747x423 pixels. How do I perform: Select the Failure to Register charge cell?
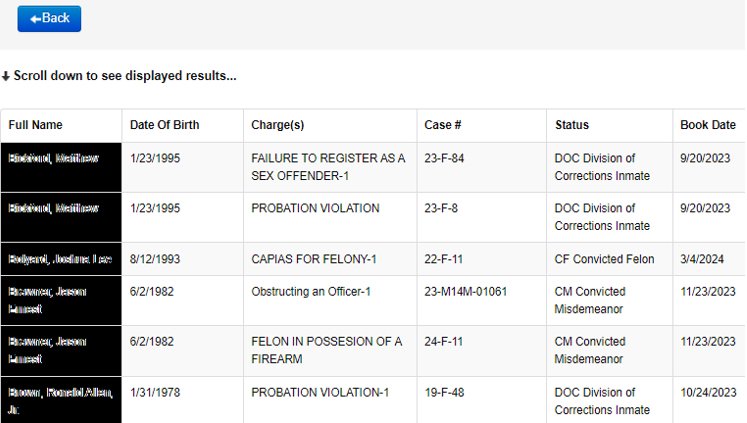(328, 167)
